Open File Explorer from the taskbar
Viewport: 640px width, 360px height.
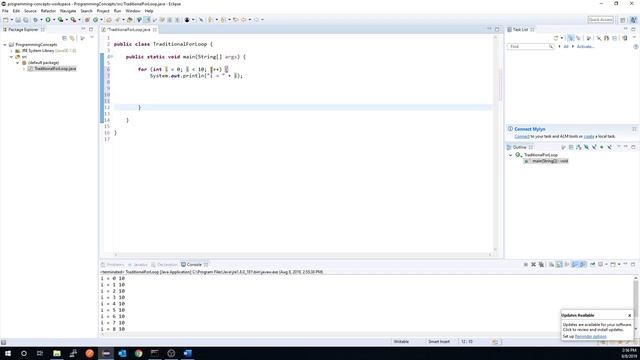57,353
